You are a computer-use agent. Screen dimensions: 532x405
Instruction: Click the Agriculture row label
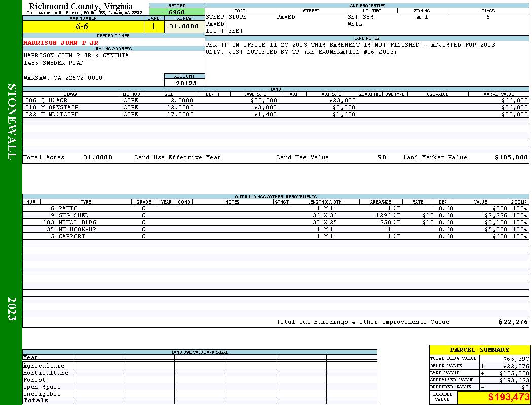click(44, 366)
